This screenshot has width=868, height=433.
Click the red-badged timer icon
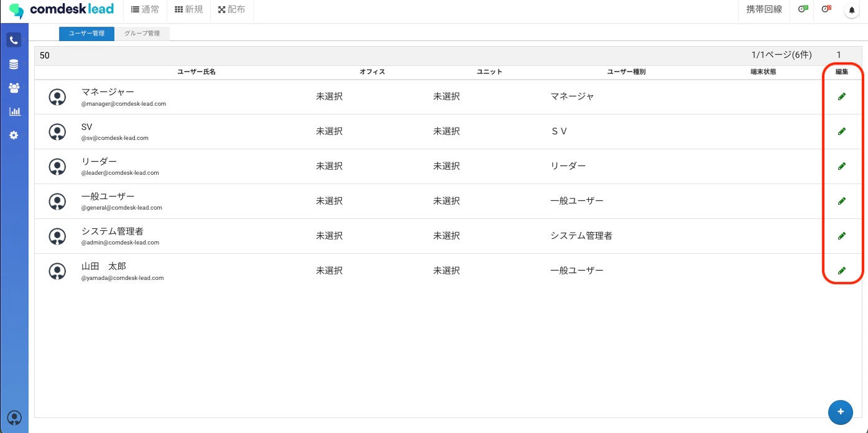[826, 9]
